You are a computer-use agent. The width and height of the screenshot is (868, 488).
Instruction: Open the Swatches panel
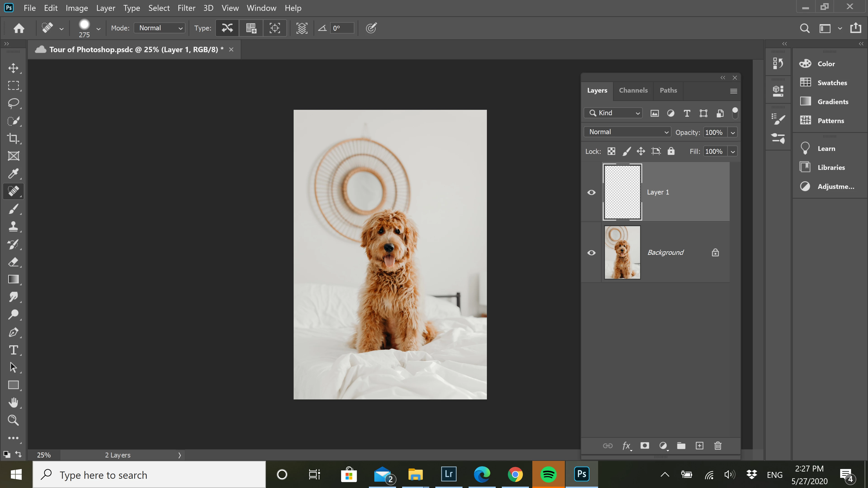click(x=832, y=82)
